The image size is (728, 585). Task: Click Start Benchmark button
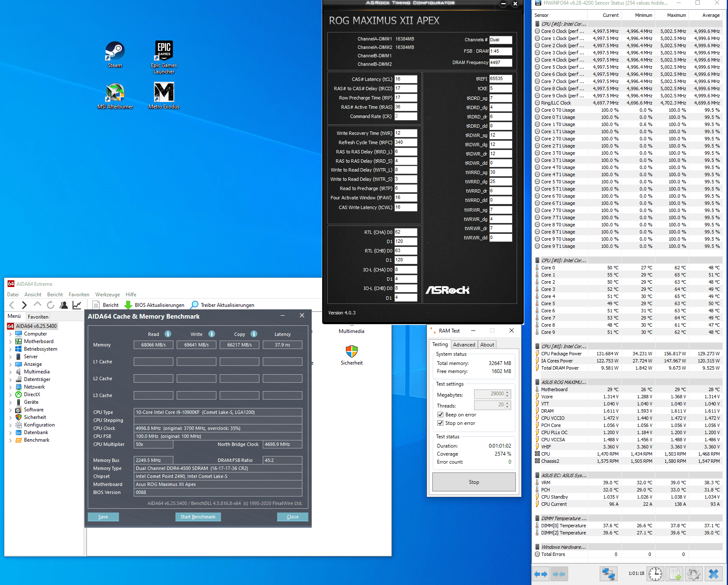coord(198,517)
